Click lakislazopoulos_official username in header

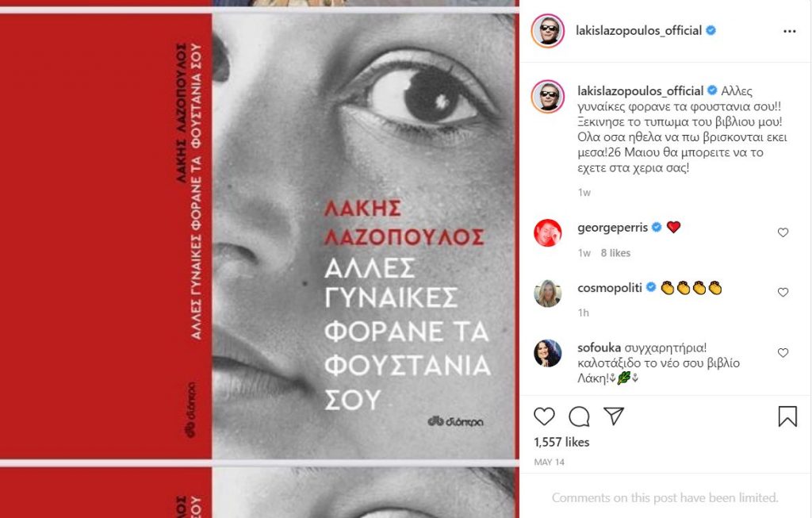pyautogui.click(x=639, y=31)
